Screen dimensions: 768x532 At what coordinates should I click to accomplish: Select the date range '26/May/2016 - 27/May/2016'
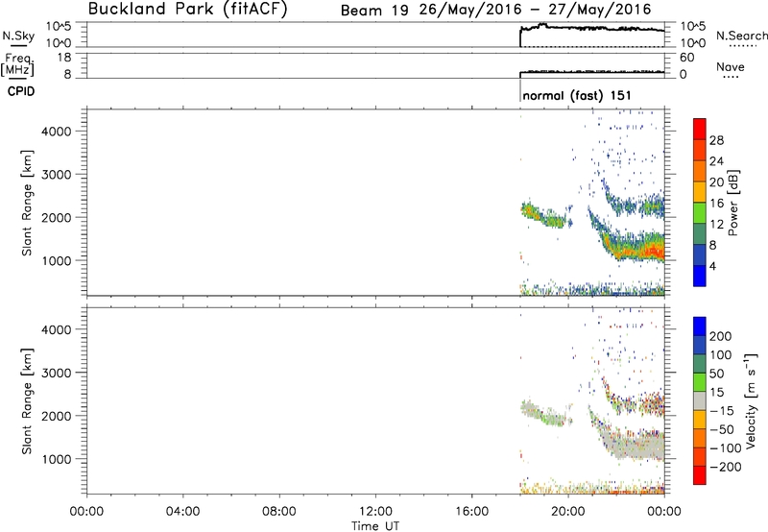pyautogui.click(x=536, y=10)
